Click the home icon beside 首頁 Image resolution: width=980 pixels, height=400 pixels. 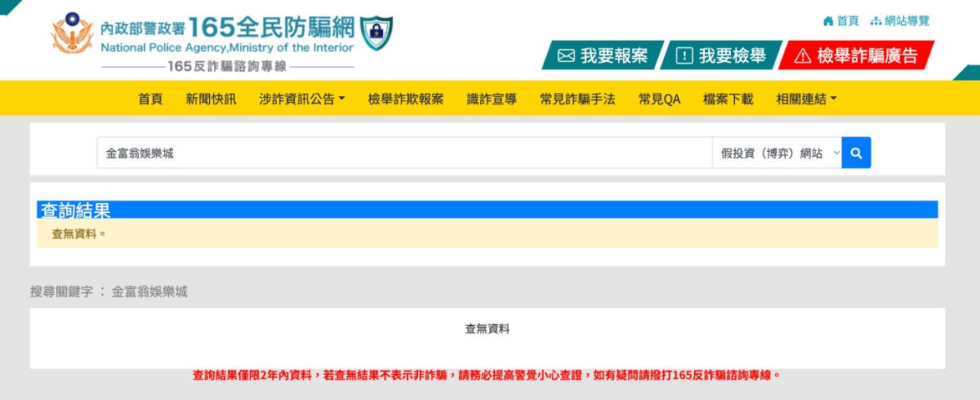coord(828,21)
